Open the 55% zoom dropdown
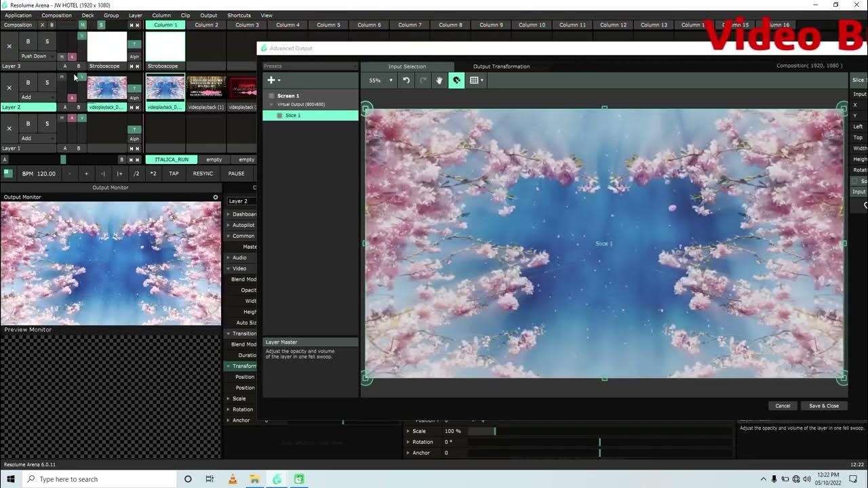 click(x=380, y=80)
